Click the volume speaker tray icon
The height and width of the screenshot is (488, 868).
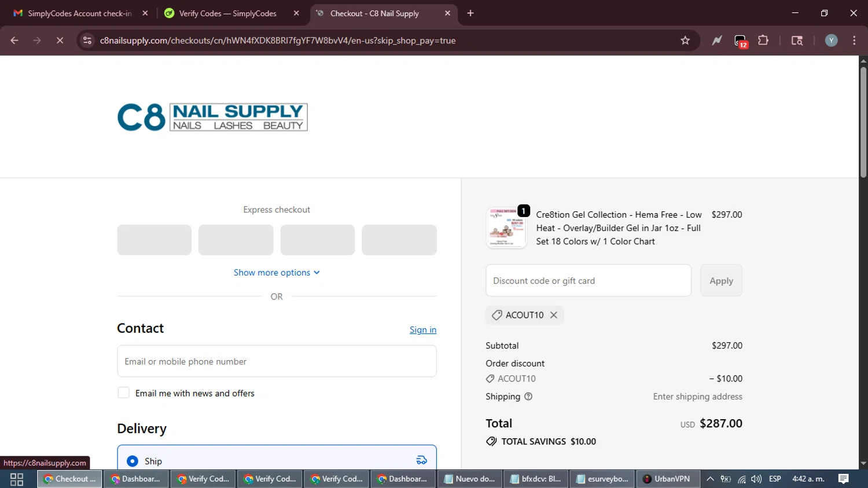756,479
